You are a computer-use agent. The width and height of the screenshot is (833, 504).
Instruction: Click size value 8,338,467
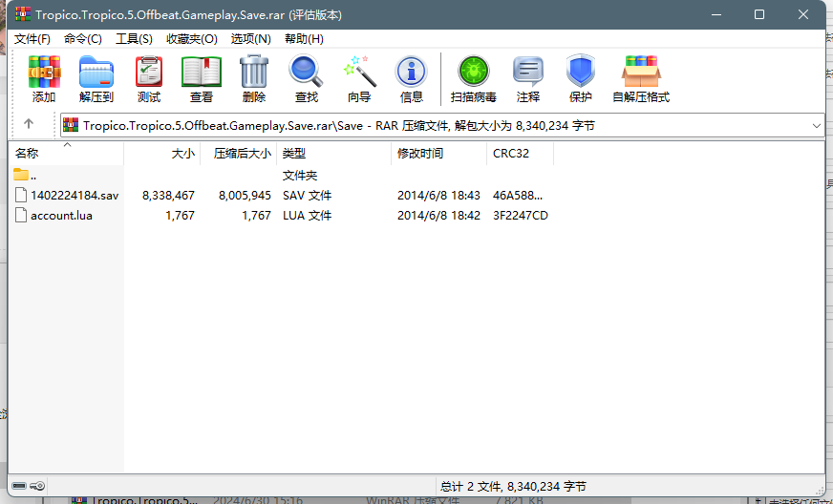pyautogui.click(x=168, y=196)
